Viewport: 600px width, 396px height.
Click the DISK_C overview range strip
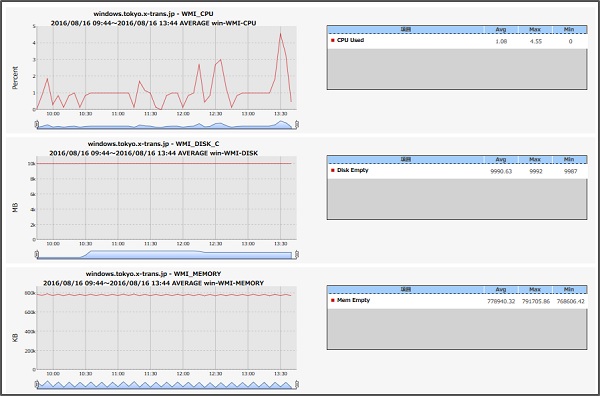pos(166,255)
